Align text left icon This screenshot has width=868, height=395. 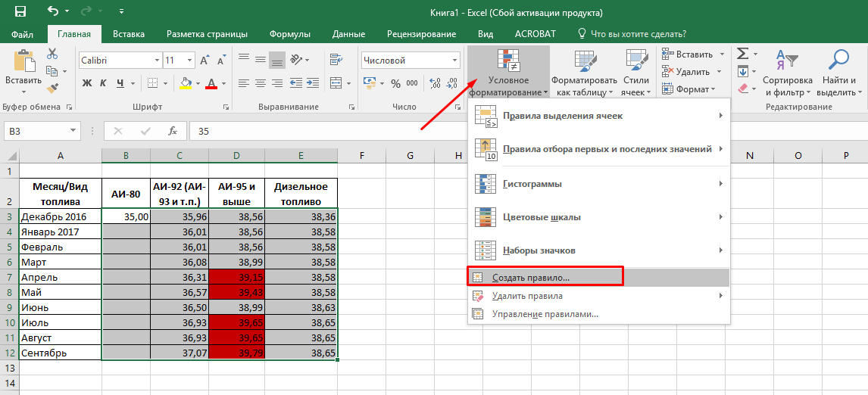click(x=244, y=83)
